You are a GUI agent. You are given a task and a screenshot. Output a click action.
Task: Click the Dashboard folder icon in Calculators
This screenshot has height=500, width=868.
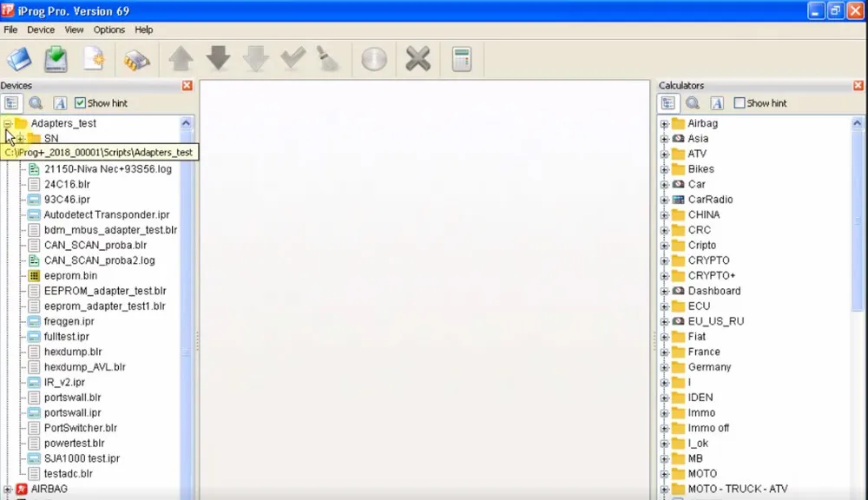click(678, 291)
